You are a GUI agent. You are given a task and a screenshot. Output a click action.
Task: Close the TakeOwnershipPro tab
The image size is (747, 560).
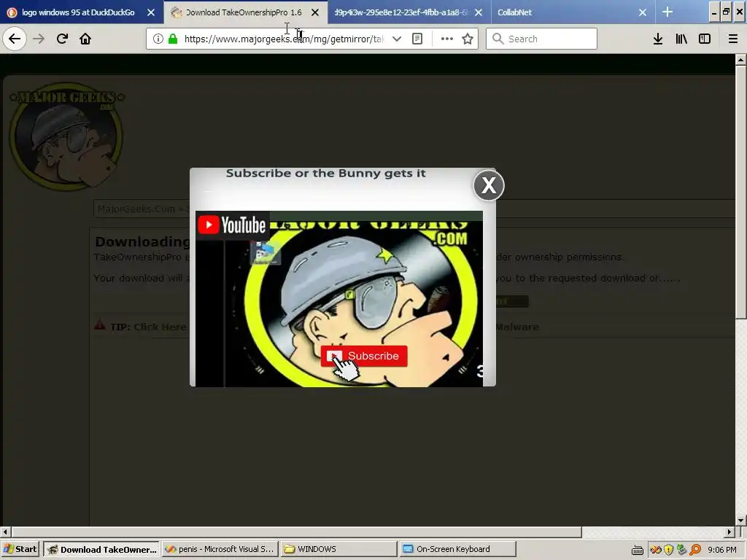[315, 12]
